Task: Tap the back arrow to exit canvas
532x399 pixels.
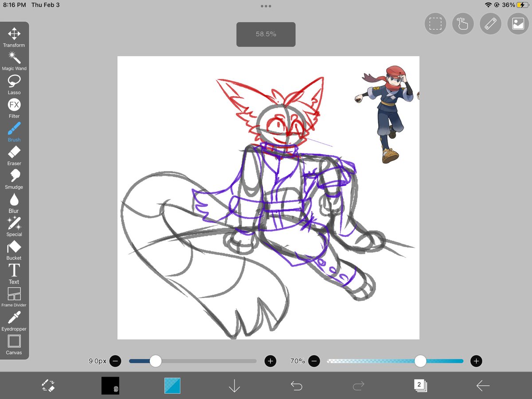Action: 483,386
